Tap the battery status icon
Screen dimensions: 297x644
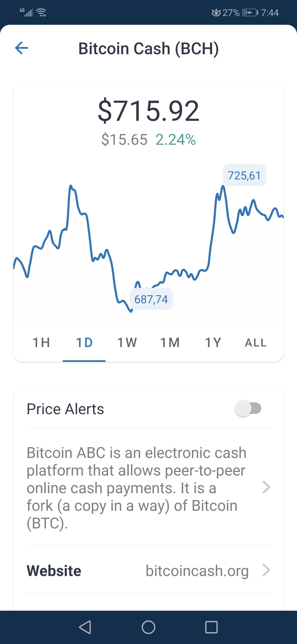(250, 13)
